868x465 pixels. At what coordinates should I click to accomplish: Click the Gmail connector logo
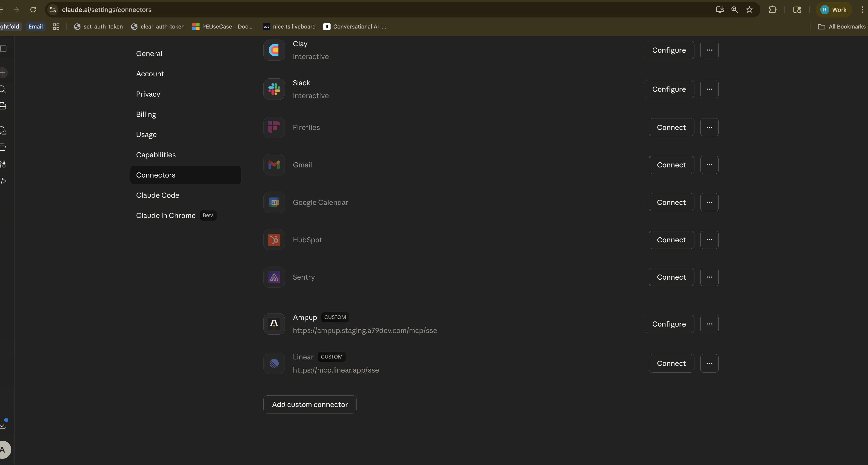274,165
